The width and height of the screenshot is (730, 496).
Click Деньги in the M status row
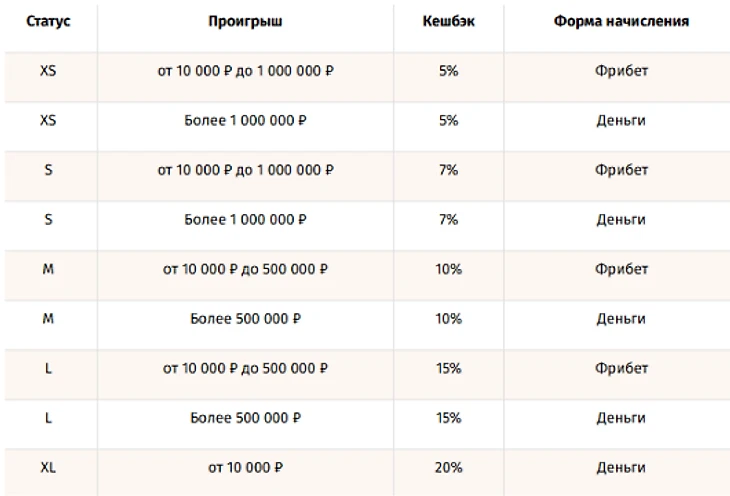(621, 319)
